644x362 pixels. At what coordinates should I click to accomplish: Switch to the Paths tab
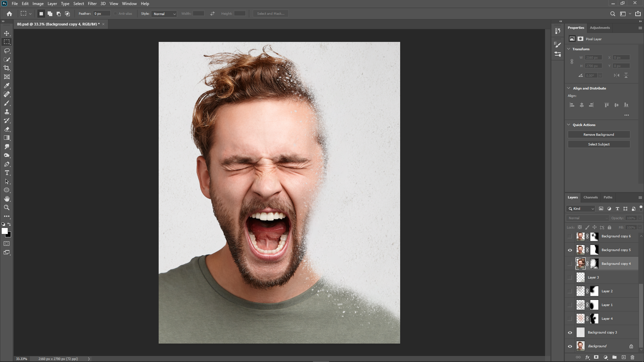coord(608,197)
